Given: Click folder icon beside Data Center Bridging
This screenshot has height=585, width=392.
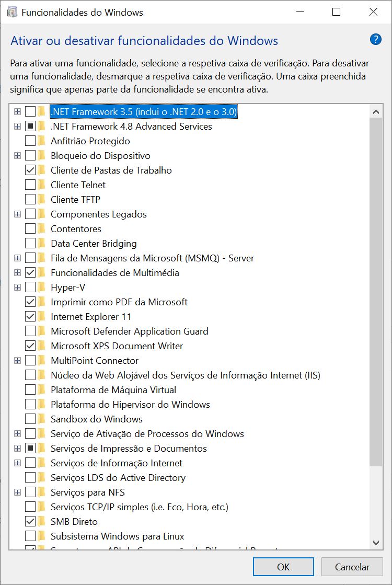Looking at the screenshot, I should click(x=41, y=244).
